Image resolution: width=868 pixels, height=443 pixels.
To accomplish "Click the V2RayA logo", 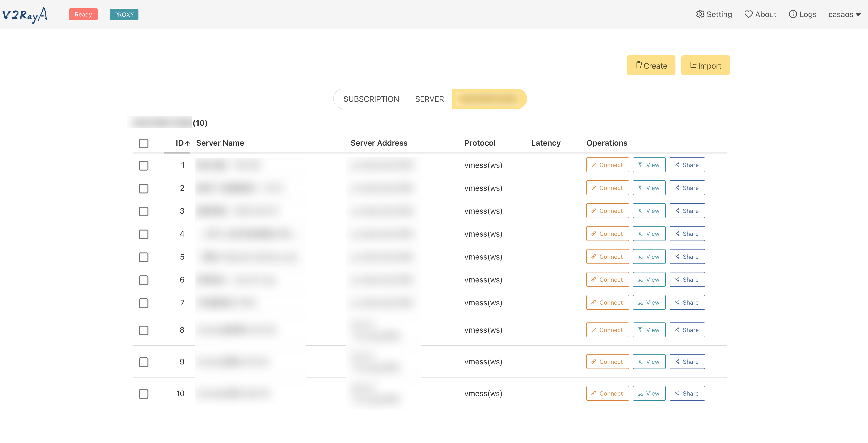I will pyautogui.click(x=25, y=15).
